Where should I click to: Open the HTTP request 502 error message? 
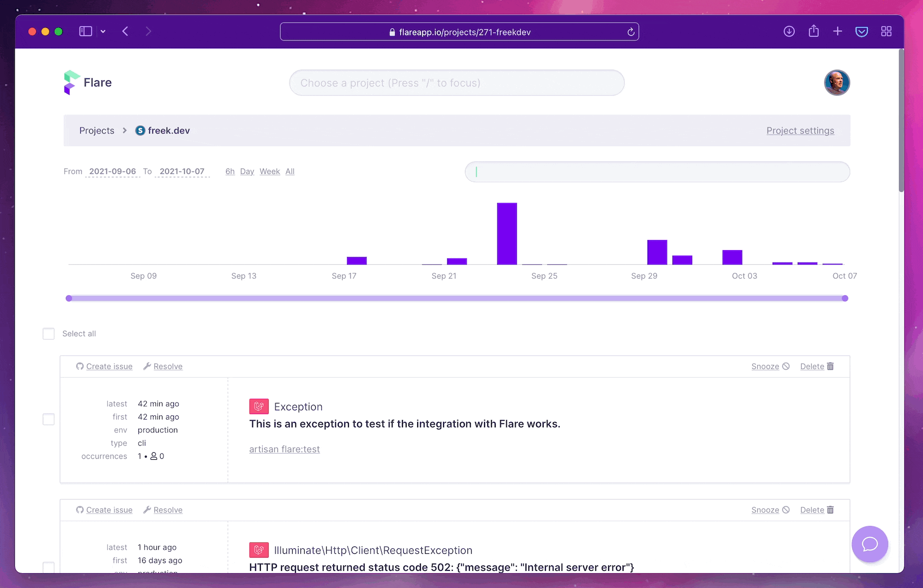(x=442, y=567)
